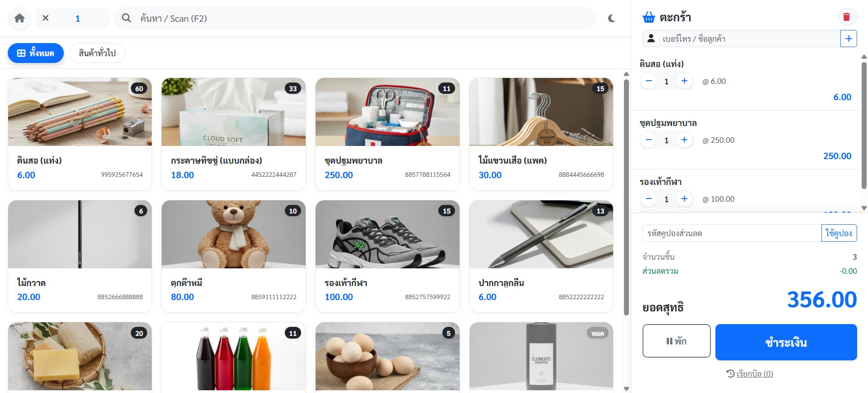The image size is (868, 393).
Task: Focus the coupon code input field
Action: pos(732,233)
